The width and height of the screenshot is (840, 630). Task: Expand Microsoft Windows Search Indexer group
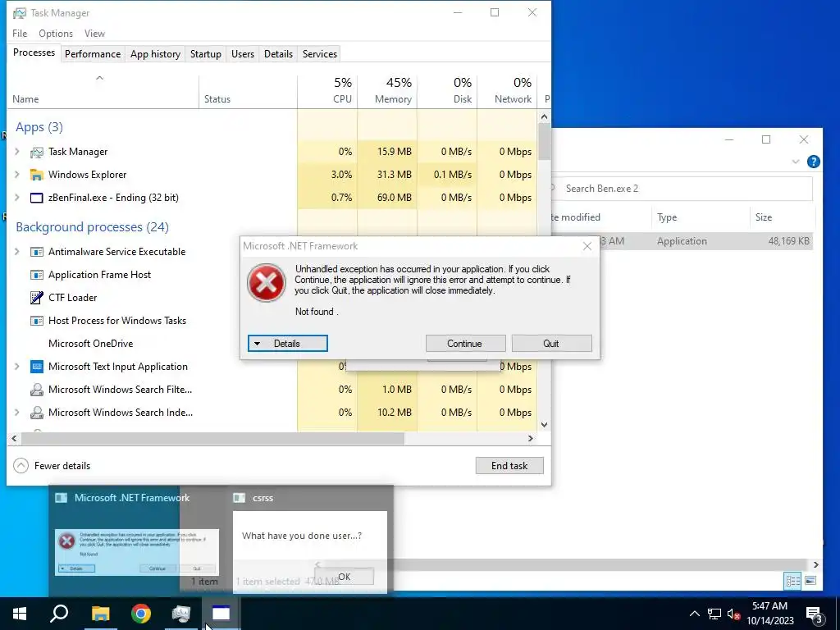(x=16, y=413)
